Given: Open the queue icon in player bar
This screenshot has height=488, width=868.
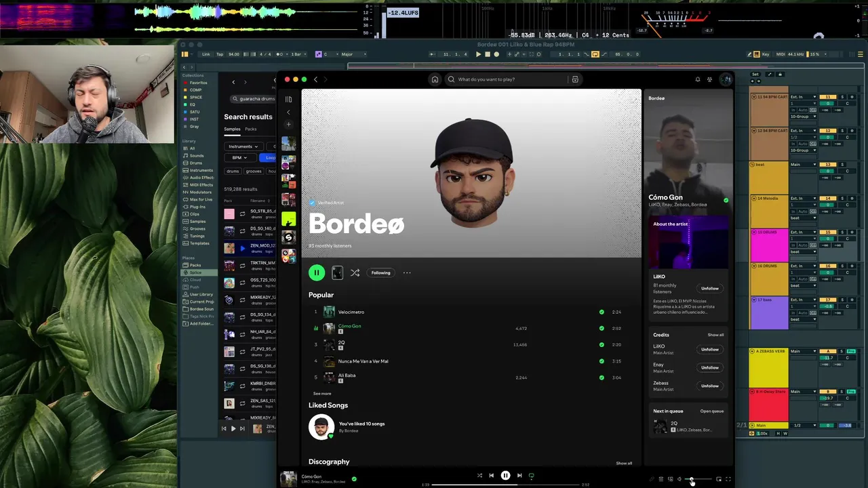Looking at the screenshot, I should [661, 479].
